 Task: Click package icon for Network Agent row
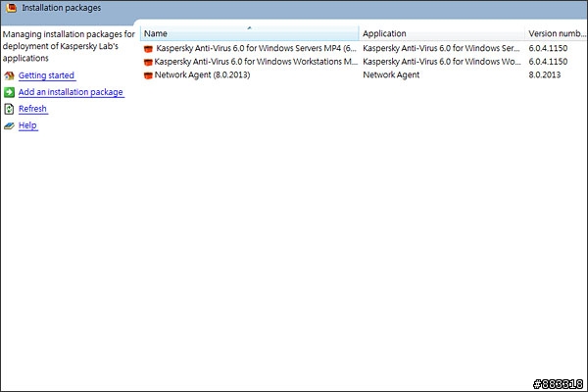pos(149,75)
